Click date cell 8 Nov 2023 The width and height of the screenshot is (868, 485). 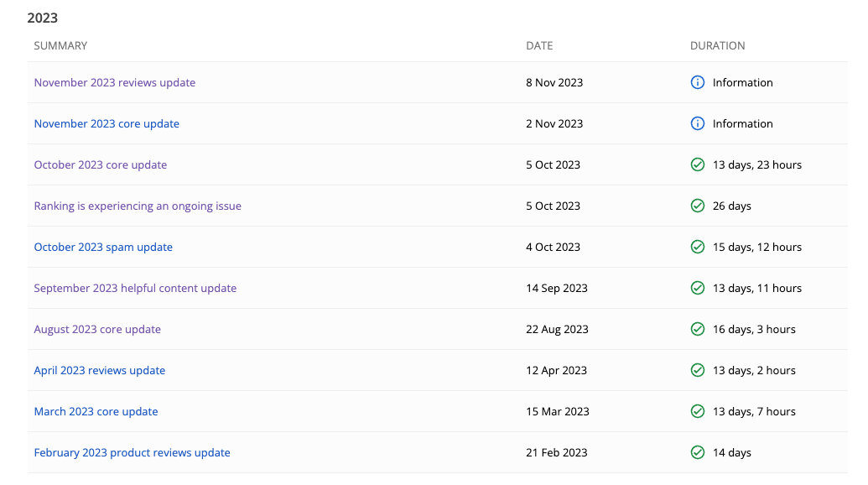pyautogui.click(x=554, y=82)
